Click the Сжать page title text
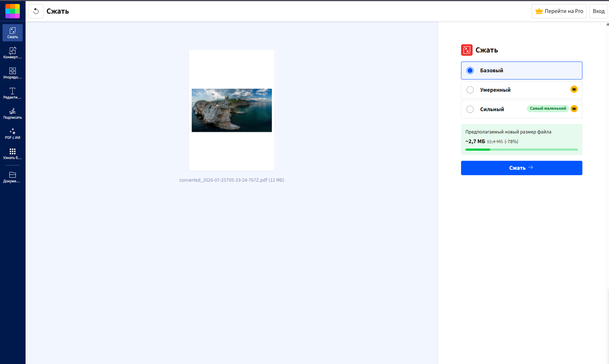The image size is (609, 364). pyautogui.click(x=58, y=11)
